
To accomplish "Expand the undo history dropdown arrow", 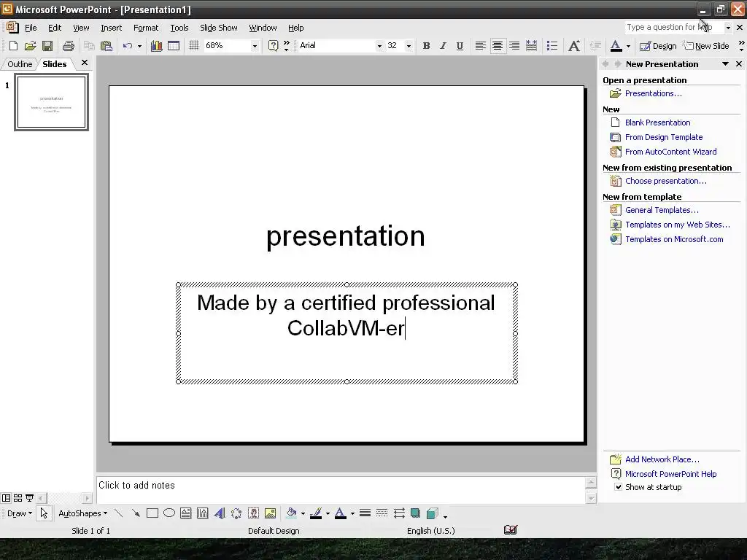I will 139,46.
